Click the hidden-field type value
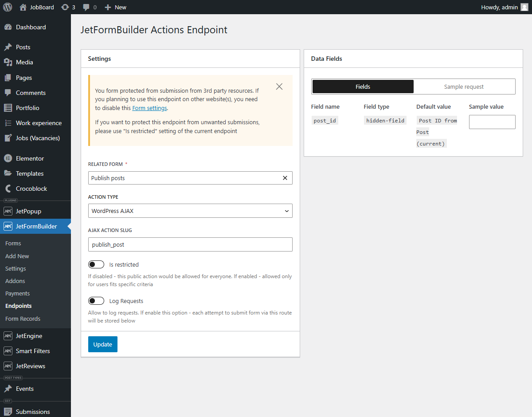Viewport: 532px width, 417px height. [385, 121]
